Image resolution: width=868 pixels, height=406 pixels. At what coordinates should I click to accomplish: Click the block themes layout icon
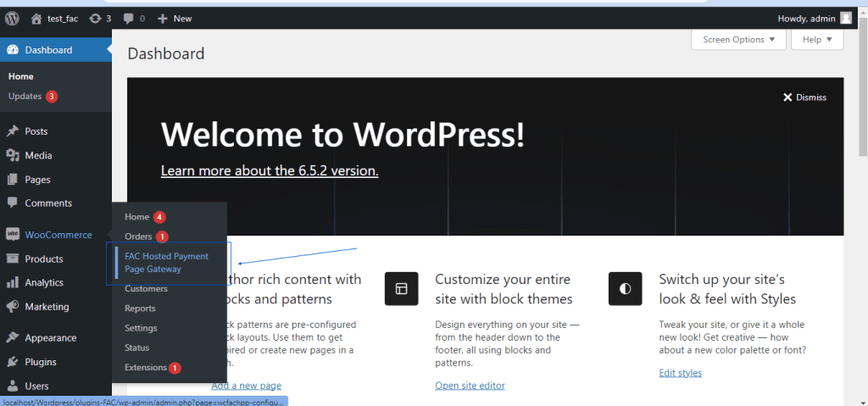tap(401, 288)
